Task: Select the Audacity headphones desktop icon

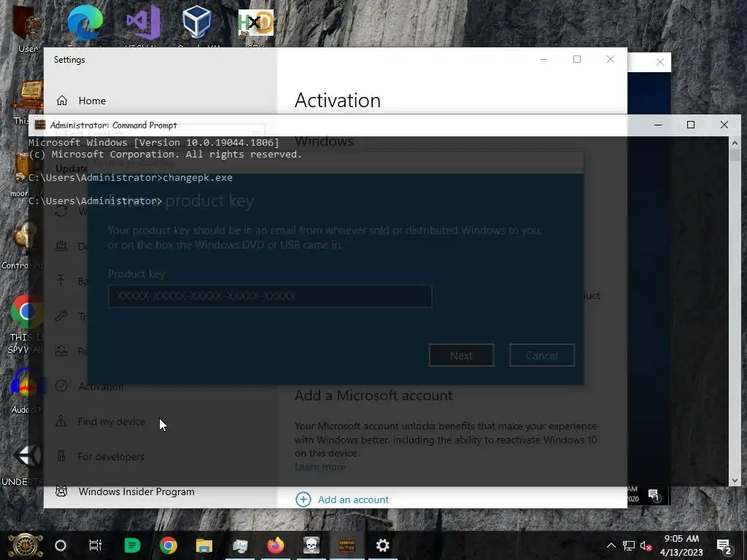Action: click(26, 384)
